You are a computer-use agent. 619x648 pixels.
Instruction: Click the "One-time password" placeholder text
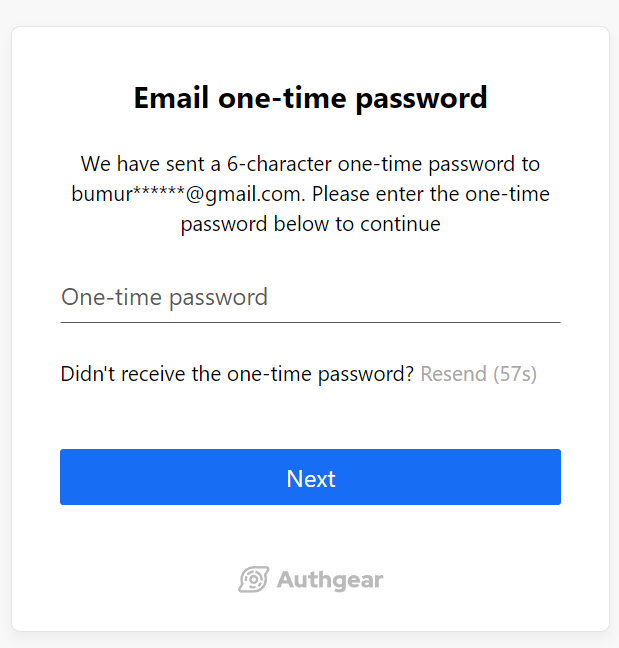[164, 297]
